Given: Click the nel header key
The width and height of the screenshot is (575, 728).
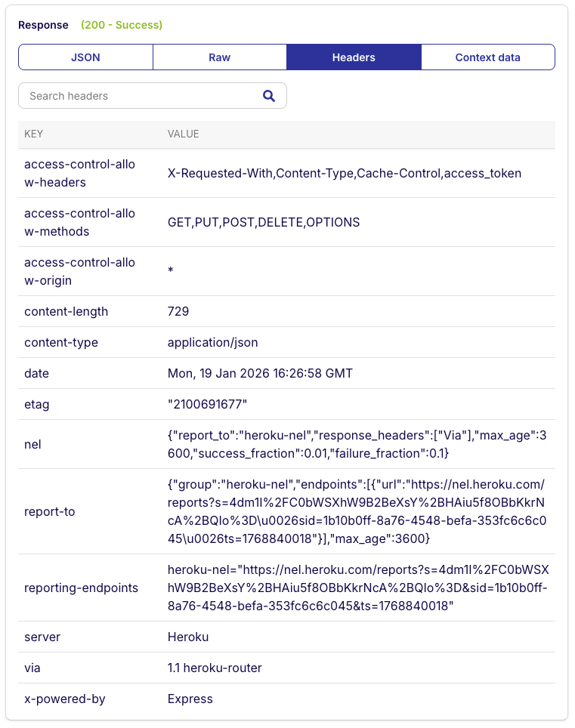Looking at the screenshot, I should click(32, 444).
